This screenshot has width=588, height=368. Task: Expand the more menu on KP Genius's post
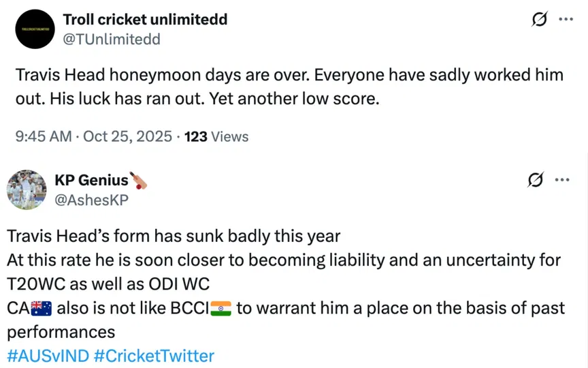coord(562,180)
